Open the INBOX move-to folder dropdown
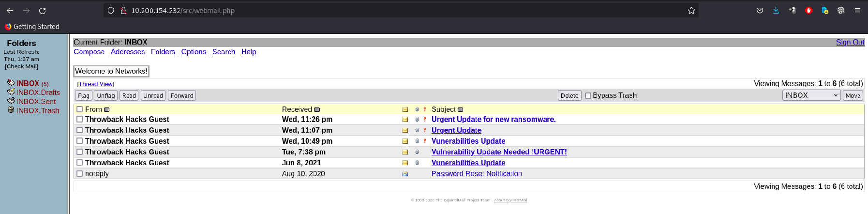 pyautogui.click(x=811, y=95)
